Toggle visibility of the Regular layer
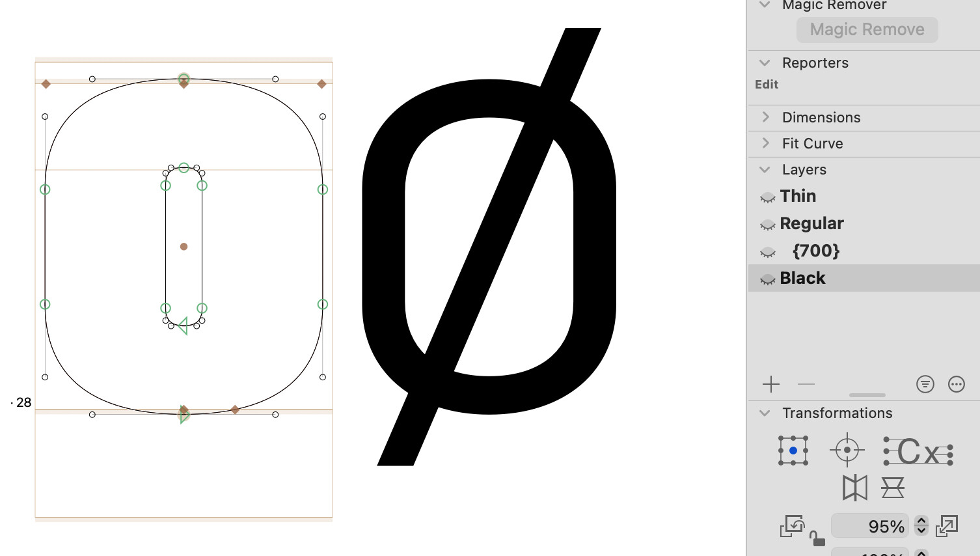Screen dimensions: 980x556 click(768, 224)
